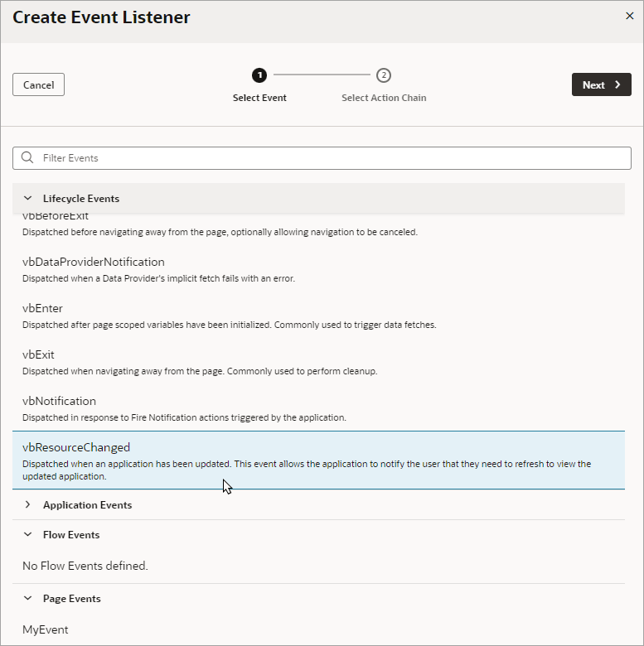Select the vbResourceChanged event
The image size is (644, 646).
click(x=318, y=460)
